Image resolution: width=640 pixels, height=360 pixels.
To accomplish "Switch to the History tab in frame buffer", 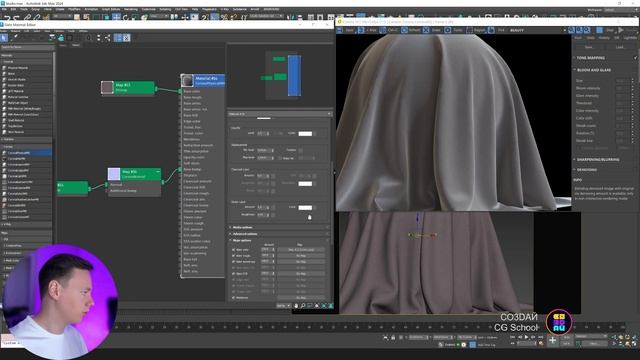I will pos(604,38).
